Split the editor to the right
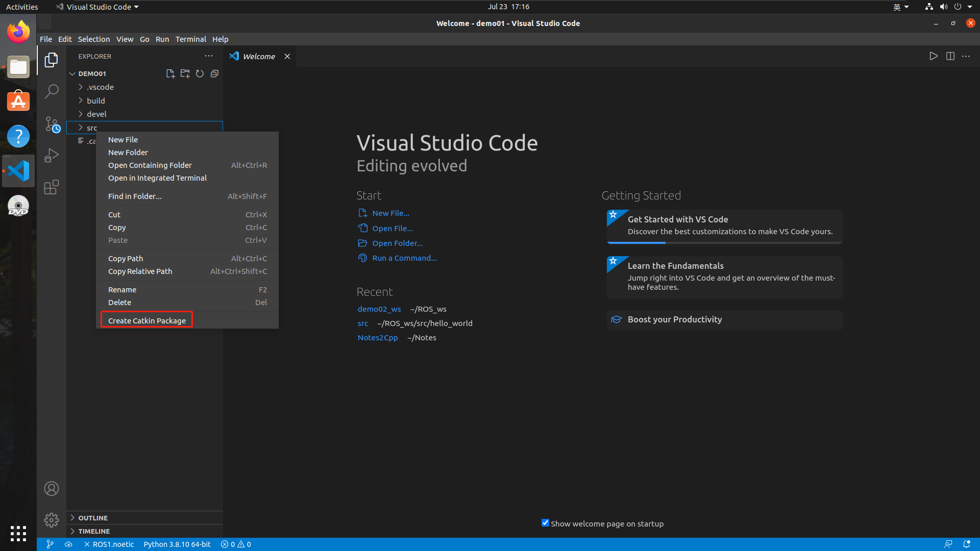Image resolution: width=980 pixels, height=551 pixels. pyautogui.click(x=950, y=56)
